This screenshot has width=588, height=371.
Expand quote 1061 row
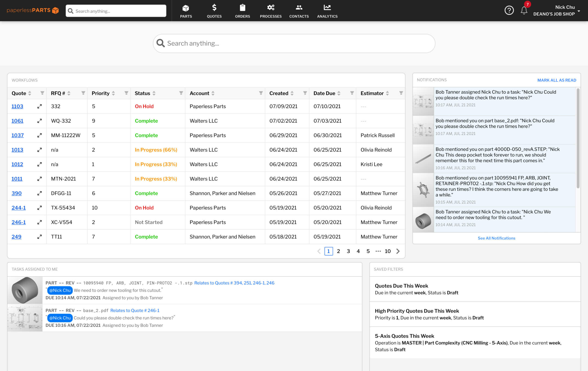39,121
